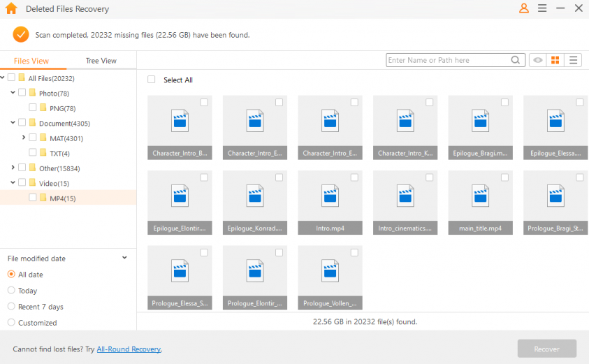Switch to grid thumbnail view

pyautogui.click(x=555, y=61)
